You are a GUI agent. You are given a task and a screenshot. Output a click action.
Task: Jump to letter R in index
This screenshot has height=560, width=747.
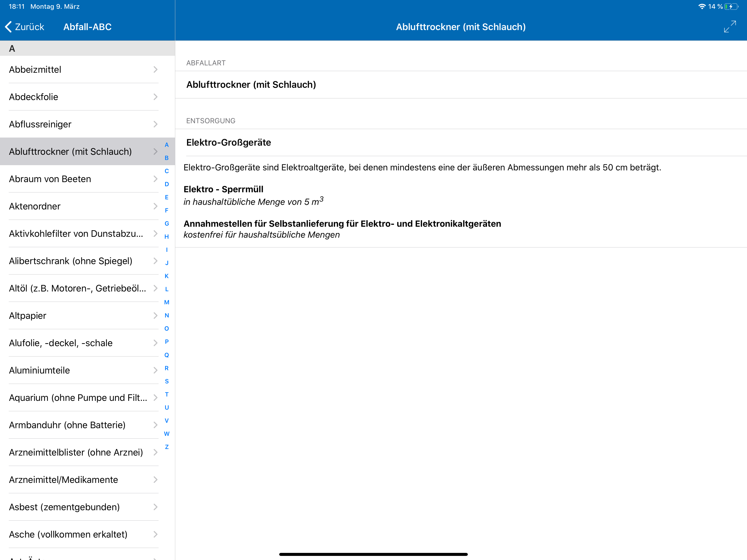click(167, 368)
